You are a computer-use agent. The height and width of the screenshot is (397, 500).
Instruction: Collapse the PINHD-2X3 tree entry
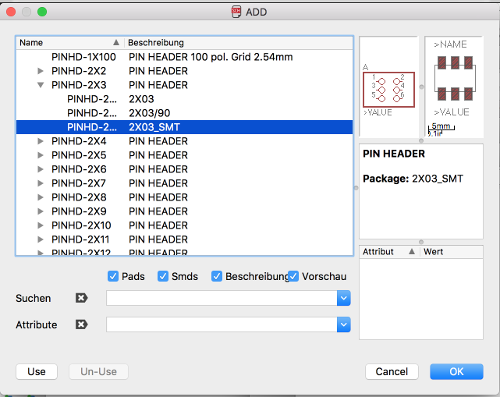coord(40,85)
